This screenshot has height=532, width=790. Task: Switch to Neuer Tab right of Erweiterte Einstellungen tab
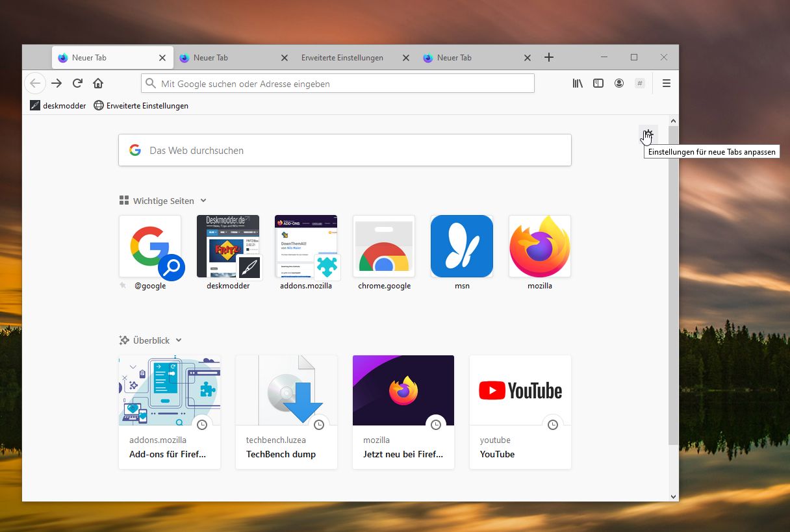[x=478, y=57]
